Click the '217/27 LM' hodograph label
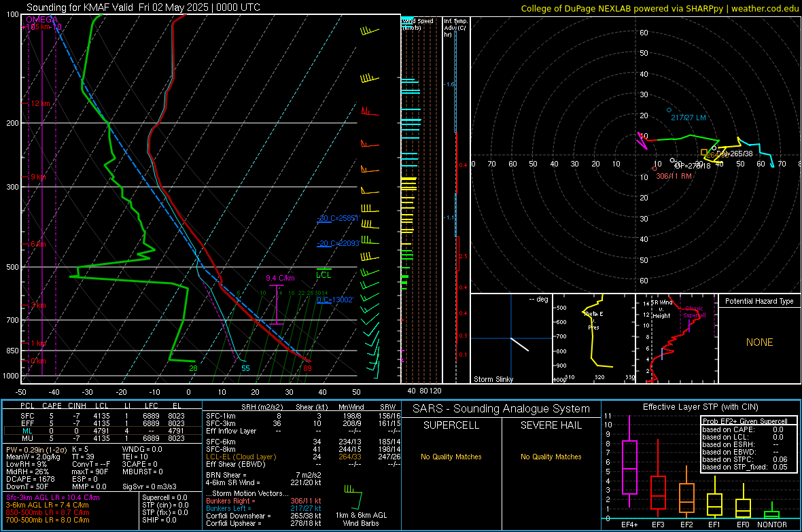The image size is (802, 532). point(688,118)
